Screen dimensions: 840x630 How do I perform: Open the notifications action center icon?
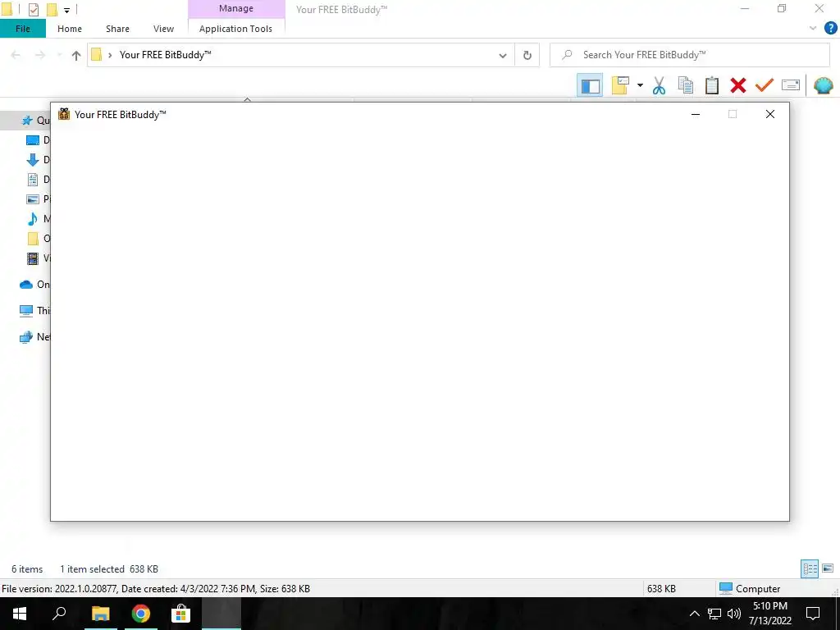(x=813, y=614)
